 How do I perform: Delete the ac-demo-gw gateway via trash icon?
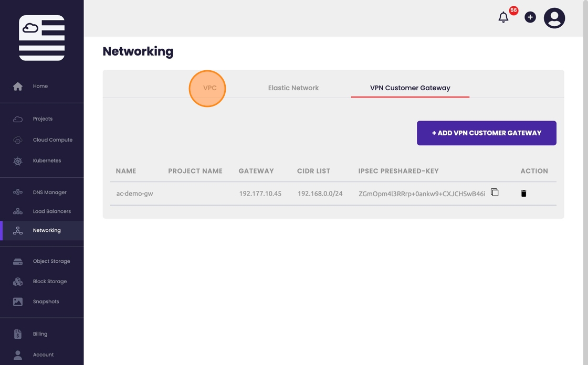click(x=523, y=194)
